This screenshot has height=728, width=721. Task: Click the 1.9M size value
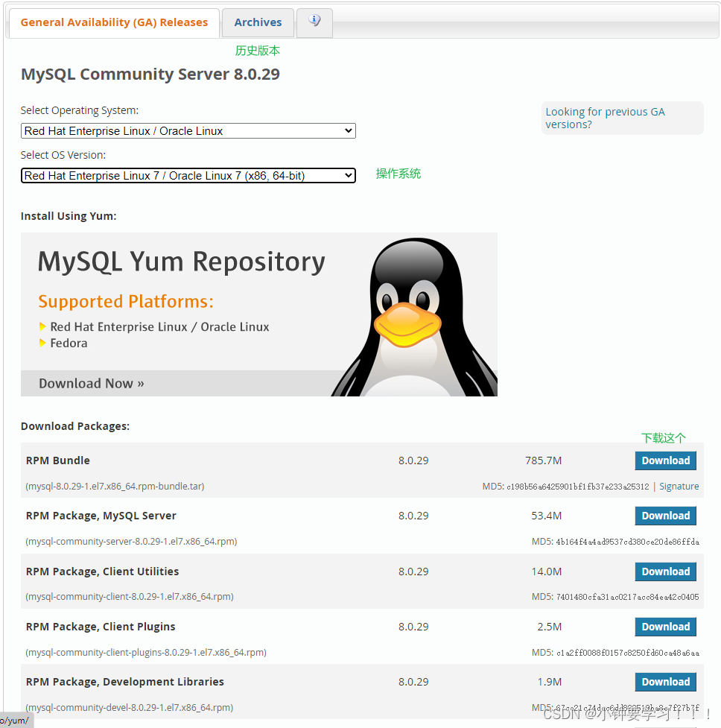(550, 682)
